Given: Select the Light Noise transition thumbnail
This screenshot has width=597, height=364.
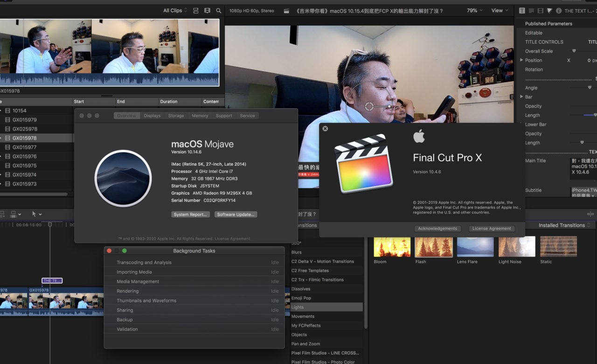Looking at the screenshot, I should (x=517, y=247).
